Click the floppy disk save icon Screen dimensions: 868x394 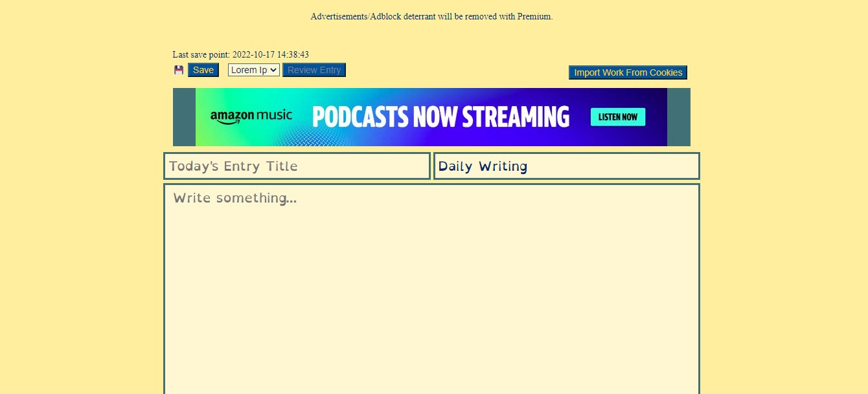coord(179,70)
